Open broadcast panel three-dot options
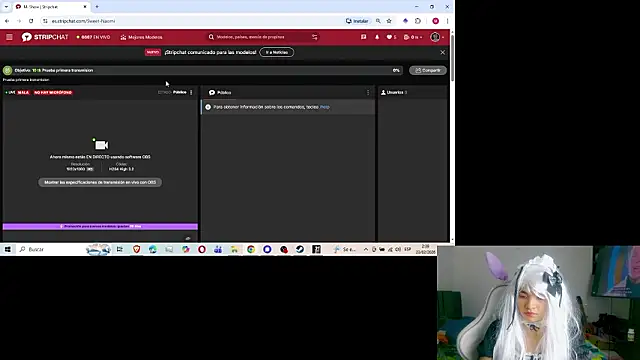 pos(191,93)
